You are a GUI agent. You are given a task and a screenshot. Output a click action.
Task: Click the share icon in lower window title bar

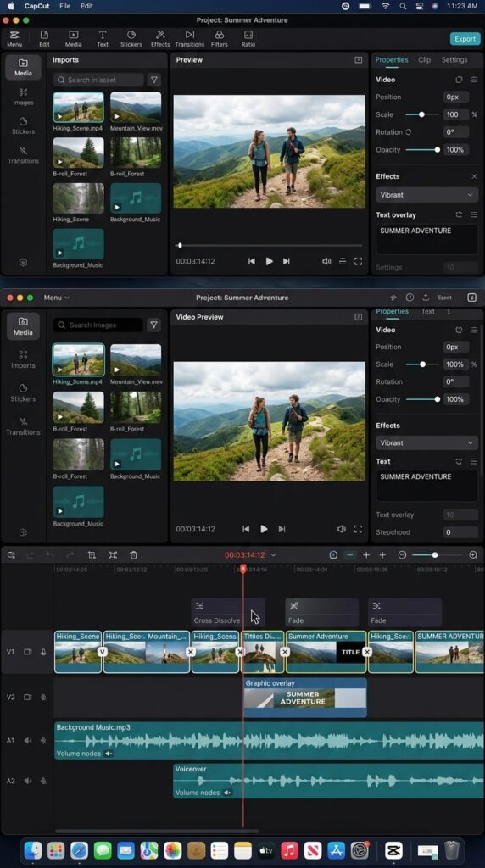(x=425, y=298)
